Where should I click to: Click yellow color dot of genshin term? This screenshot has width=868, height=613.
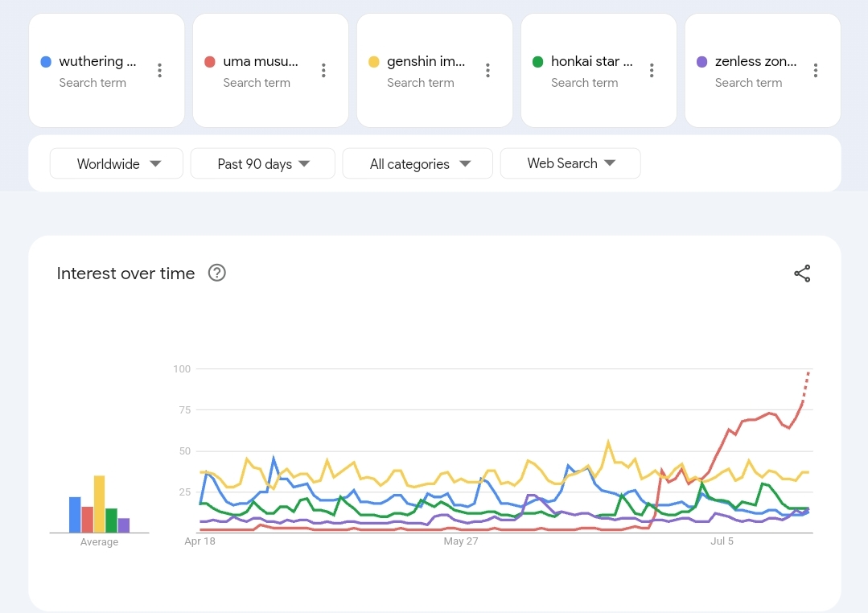pyautogui.click(x=373, y=61)
